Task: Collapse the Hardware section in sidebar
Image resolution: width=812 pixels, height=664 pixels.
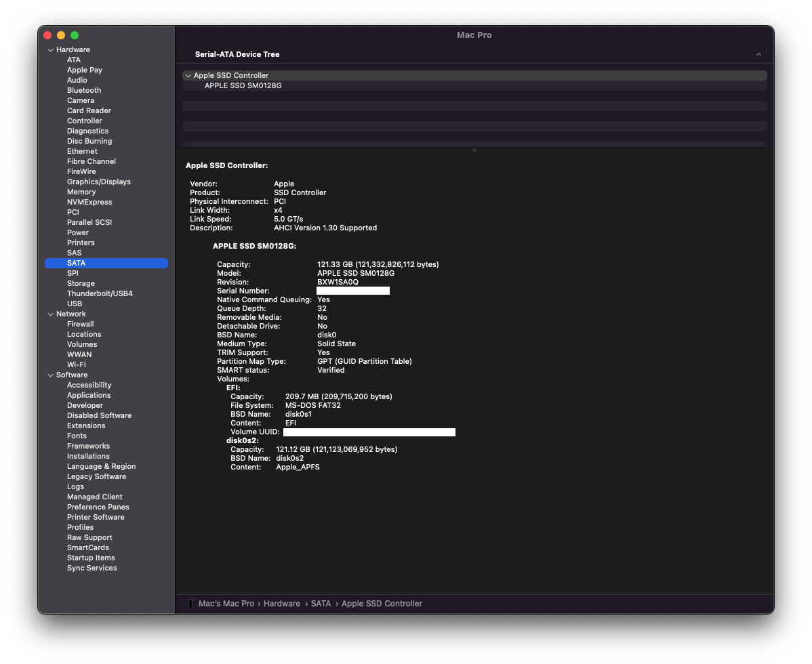Action: [x=51, y=50]
